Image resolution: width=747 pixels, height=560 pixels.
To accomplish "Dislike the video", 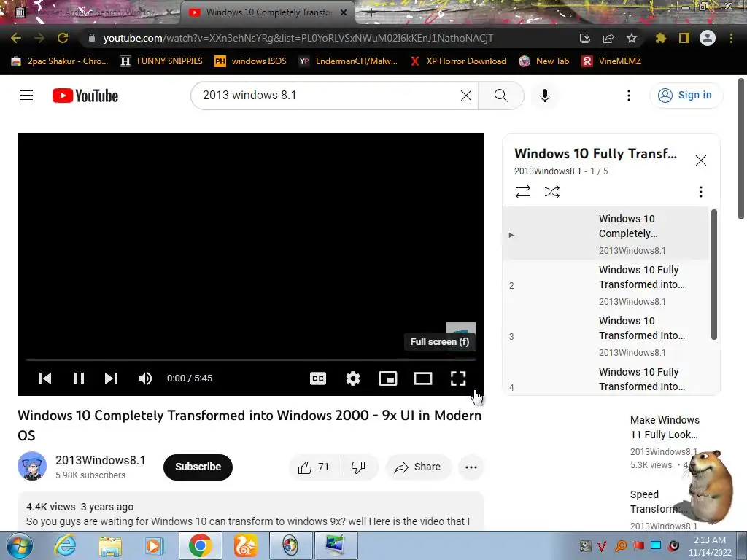I will (359, 467).
